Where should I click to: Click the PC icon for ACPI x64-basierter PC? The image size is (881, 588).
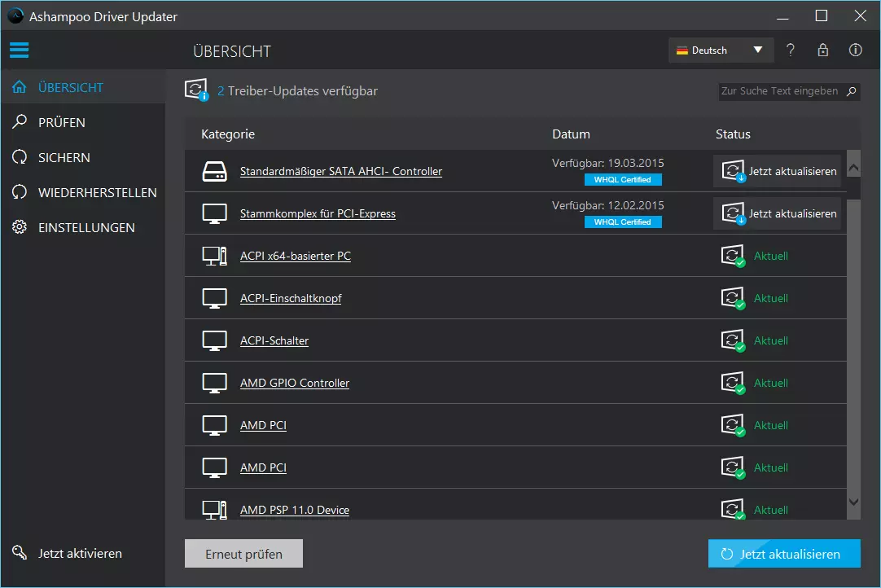[x=214, y=256]
